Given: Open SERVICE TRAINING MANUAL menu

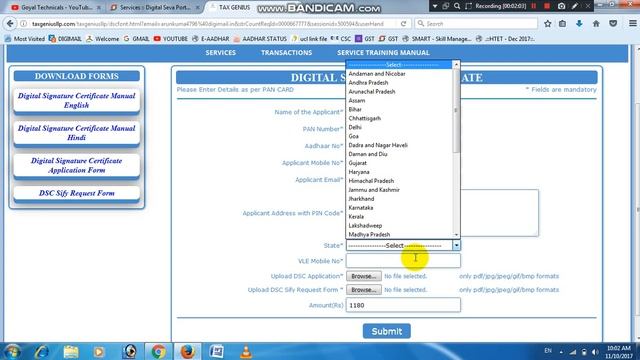Looking at the screenshot, I should coord(383,53).
